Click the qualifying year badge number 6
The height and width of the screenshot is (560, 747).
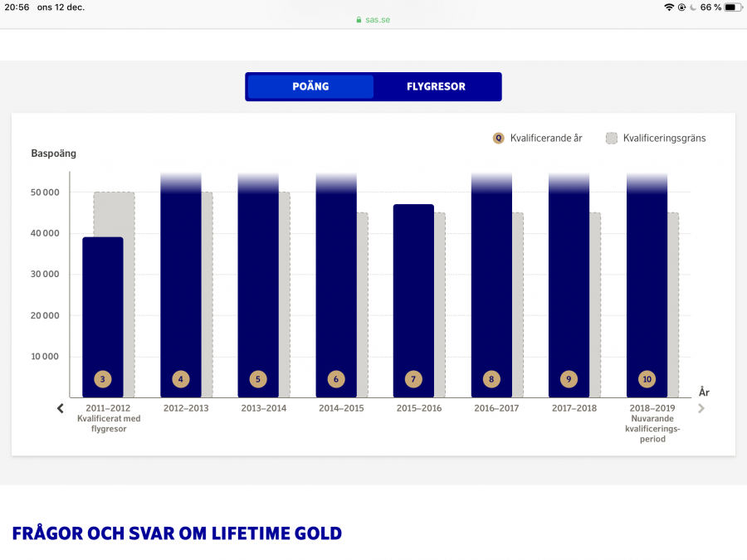[x=336, y=379]
